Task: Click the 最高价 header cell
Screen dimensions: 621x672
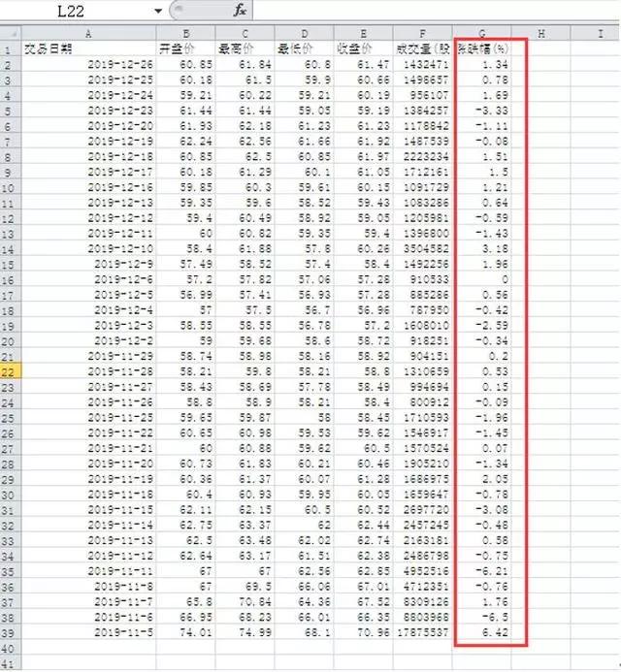Action: (x=245, y=48)
